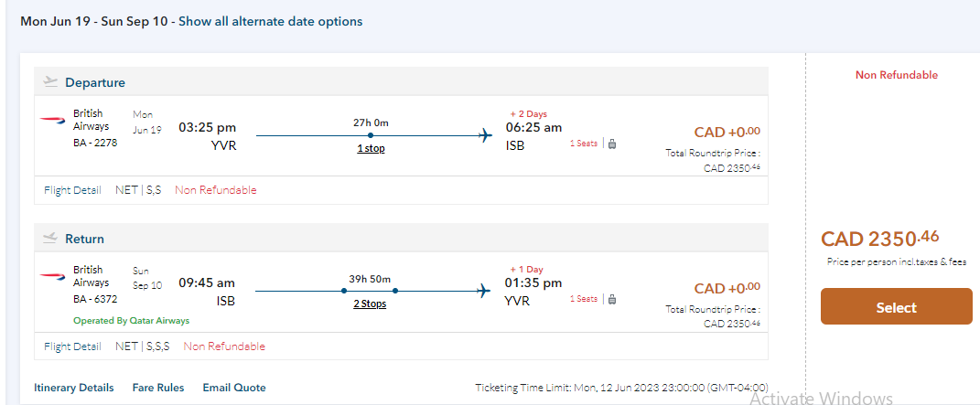Click baggage icon on return flight row

pos(611,299)
